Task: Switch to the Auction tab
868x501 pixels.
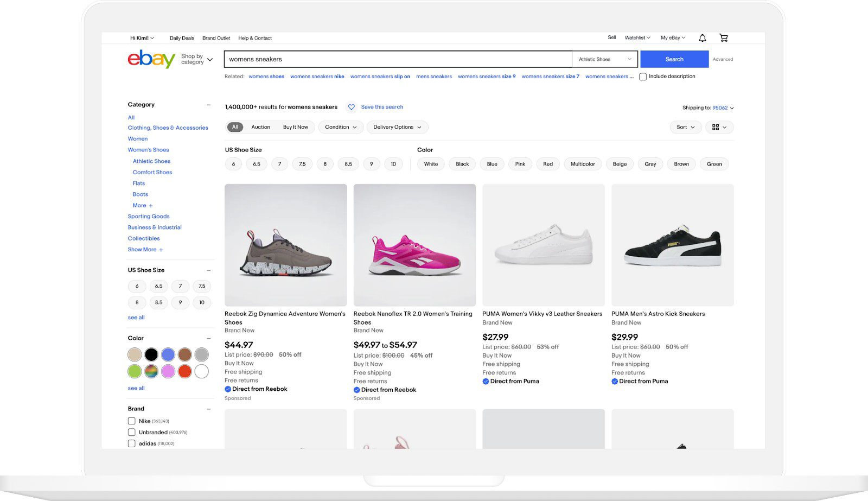Action: [261, 126]
